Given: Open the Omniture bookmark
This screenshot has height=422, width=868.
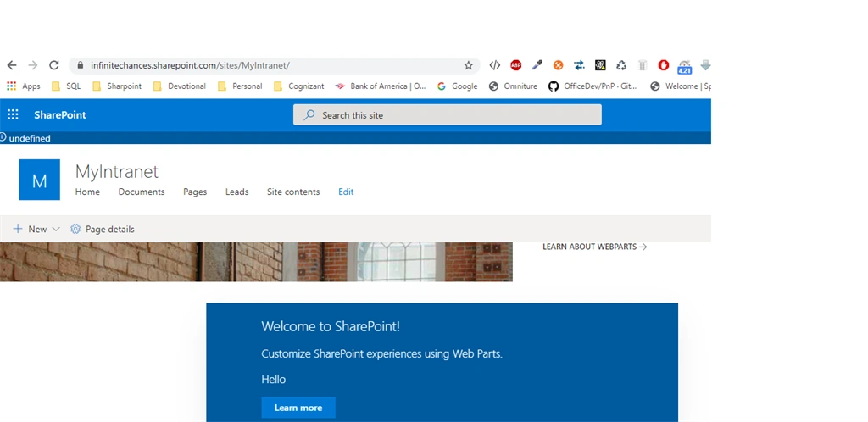Looking at the screenshot, I should pyautogui.click(x=513, y=86).
